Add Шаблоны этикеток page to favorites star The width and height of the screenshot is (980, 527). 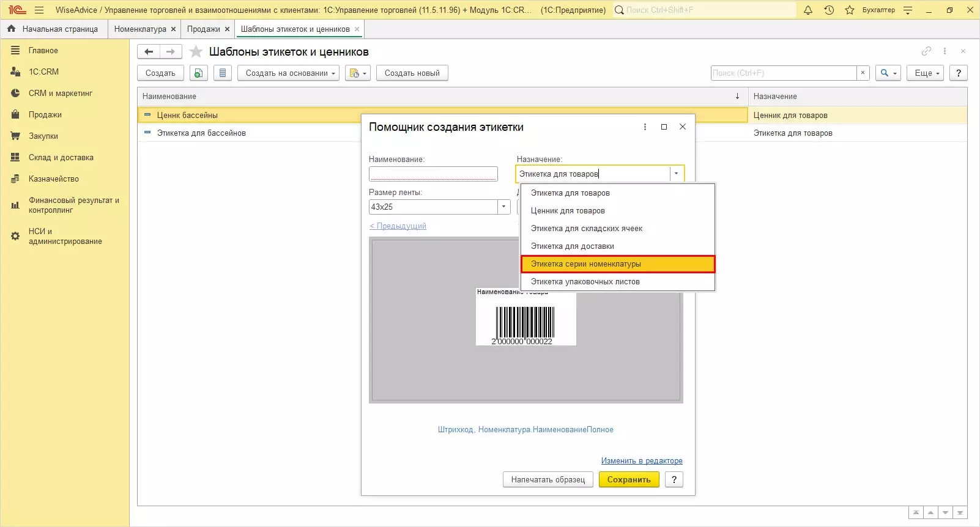196,52
